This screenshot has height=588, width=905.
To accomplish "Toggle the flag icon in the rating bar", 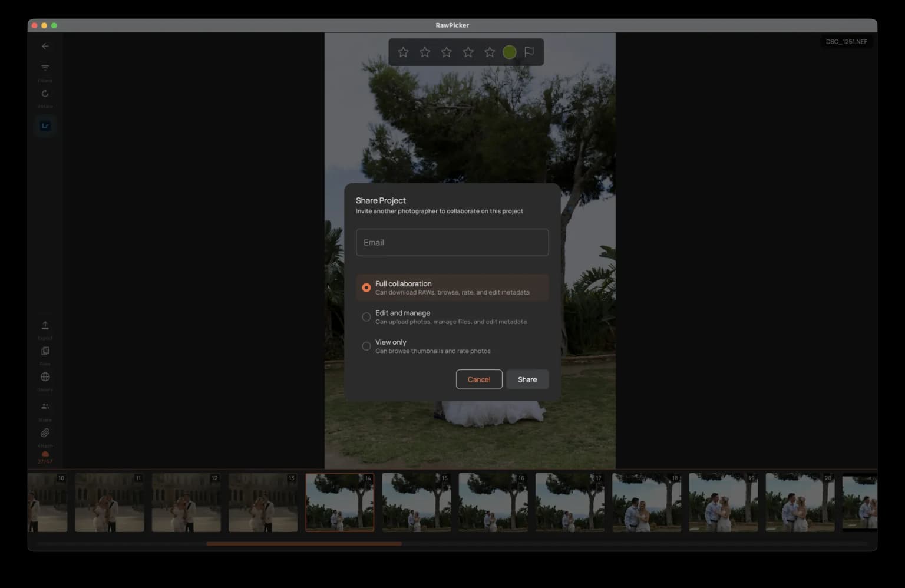I will point(529,52).
